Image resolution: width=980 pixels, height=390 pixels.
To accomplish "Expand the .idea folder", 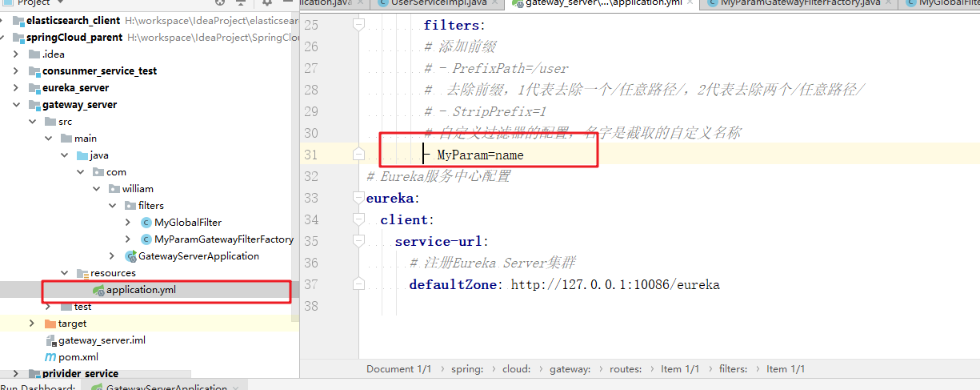I will (x=16, y=54).
